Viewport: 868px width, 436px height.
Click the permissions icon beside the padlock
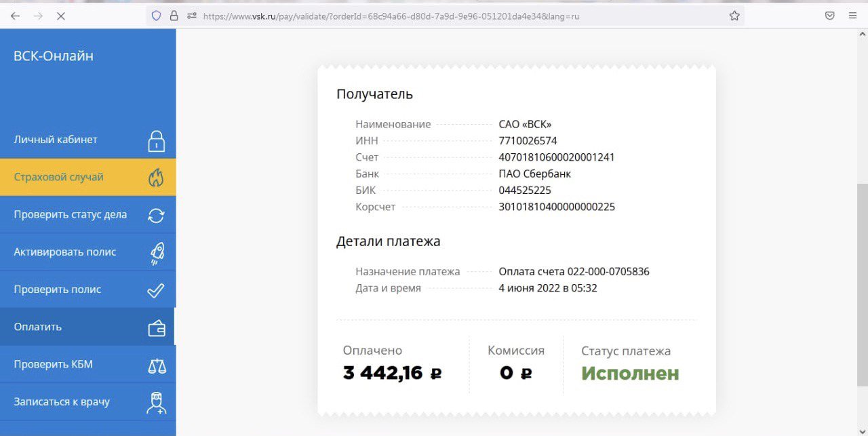point(191,16)
